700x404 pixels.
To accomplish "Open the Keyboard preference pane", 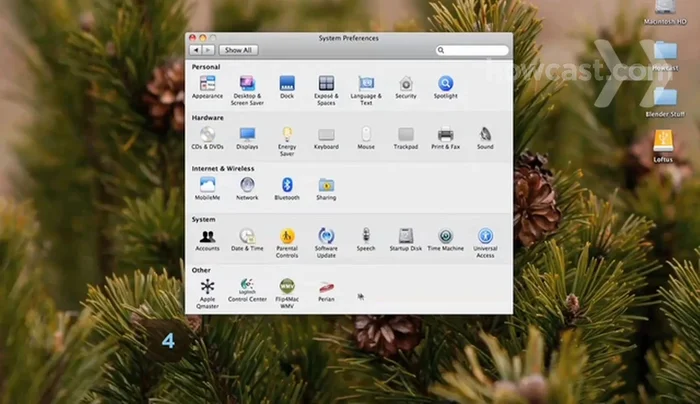I will pyautogui.click(x=326, y=134).
